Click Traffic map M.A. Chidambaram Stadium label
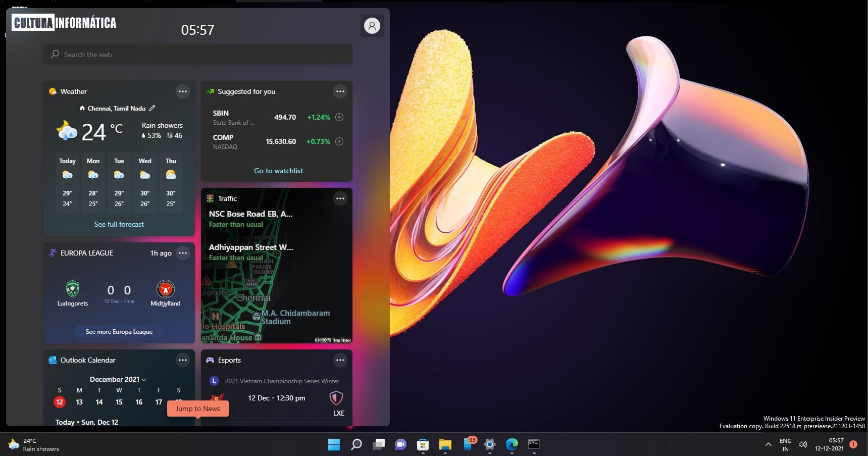This screenshot has width=868, height=456. tap(295, 317)
